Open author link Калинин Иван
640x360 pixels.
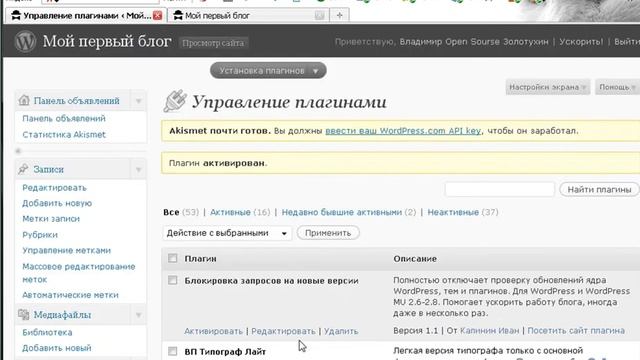coord(489,331)
